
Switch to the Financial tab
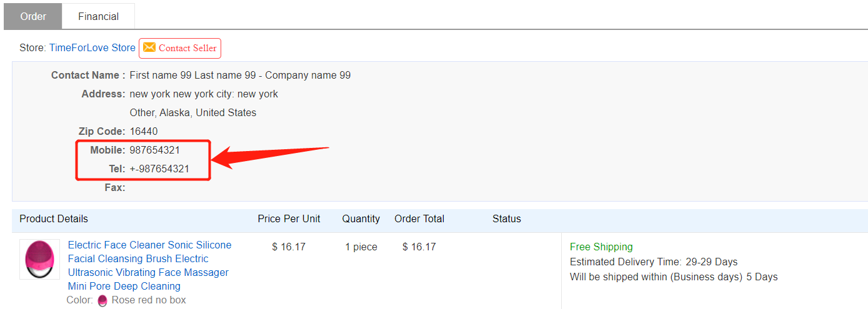(98, 16)
